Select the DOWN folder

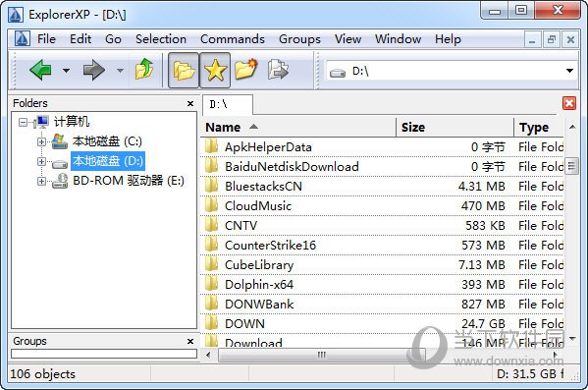244,323
